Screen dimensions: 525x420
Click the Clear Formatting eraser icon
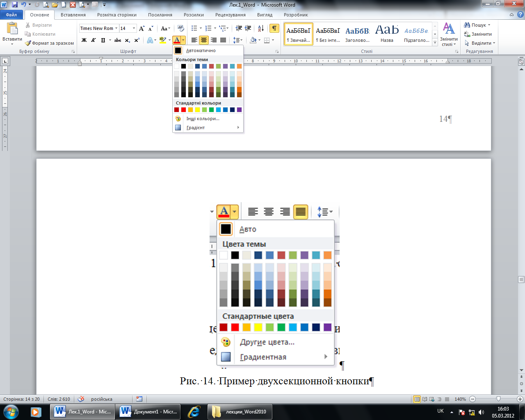point(180,28)
